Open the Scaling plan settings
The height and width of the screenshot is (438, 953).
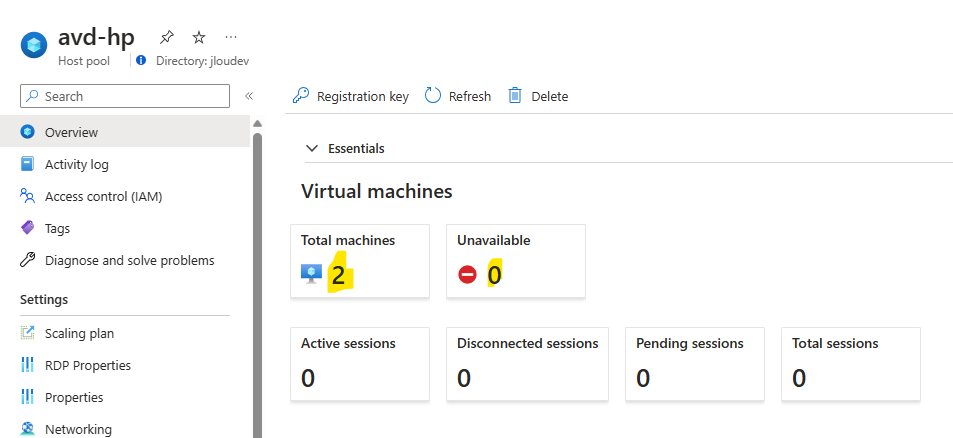tap(125, 333)
